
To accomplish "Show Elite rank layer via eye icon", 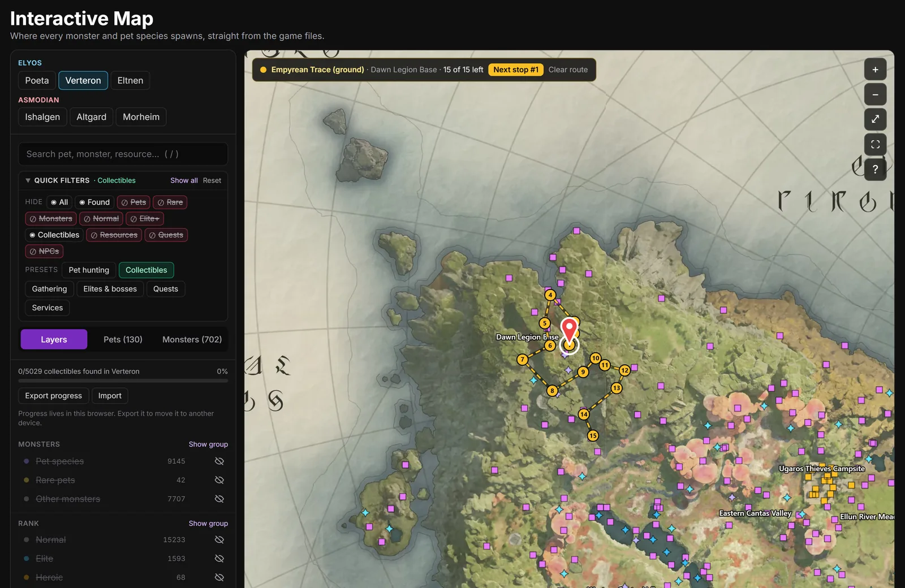I will (219, 559).
